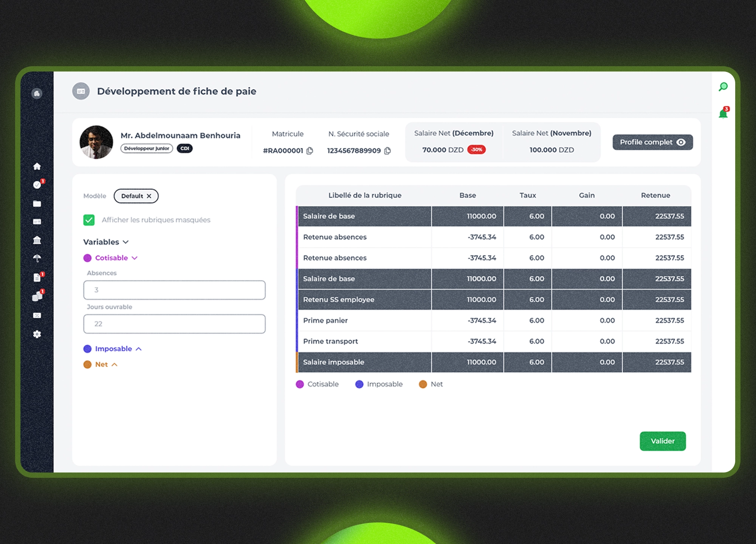Click the Imposable legend below the table

tap(379, 384)
